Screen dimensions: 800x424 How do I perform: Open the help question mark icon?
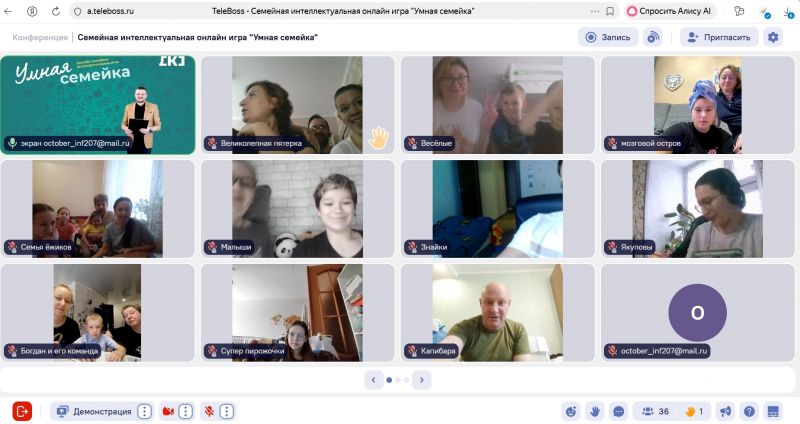749,411
